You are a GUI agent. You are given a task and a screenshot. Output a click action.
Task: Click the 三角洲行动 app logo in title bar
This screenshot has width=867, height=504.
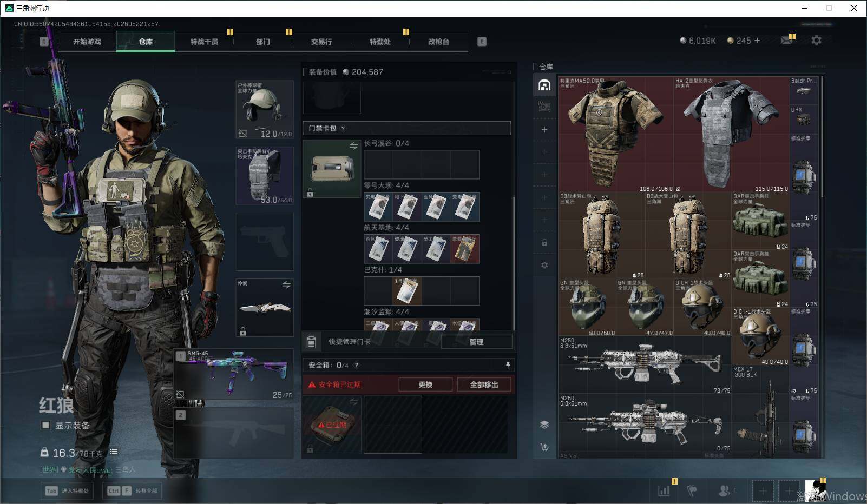click(x=8, y=8)
